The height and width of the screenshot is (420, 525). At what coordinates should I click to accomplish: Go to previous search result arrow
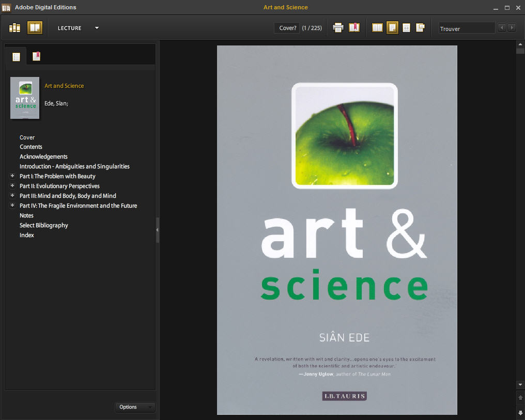[x=502, y=28]
